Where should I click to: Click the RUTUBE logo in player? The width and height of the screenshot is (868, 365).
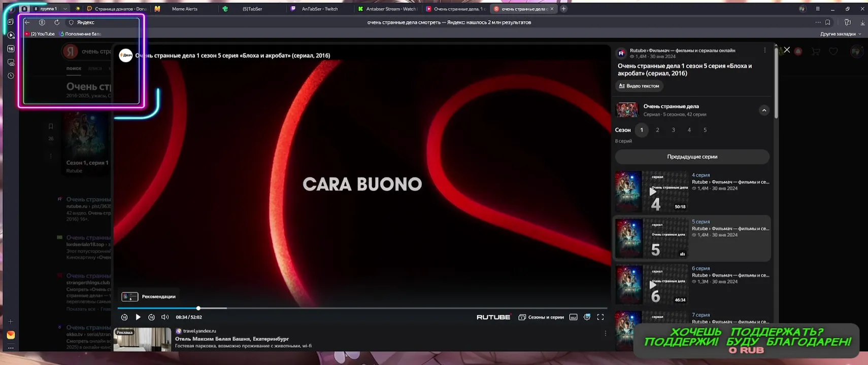coord(493,317)
